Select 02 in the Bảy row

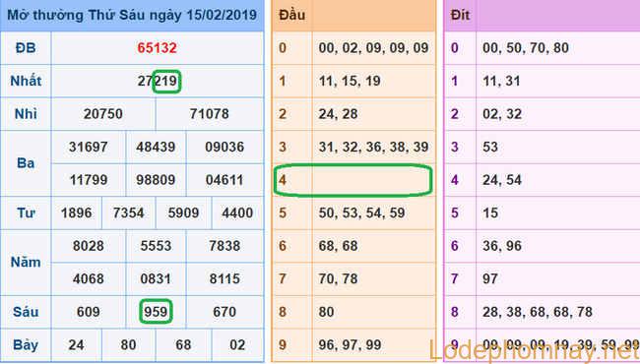(237, 345)
